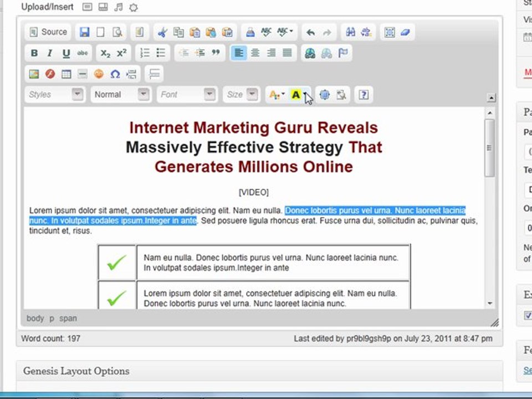The height and width of the screenshot is (399, 532).
Task: Open the Text Color picker
Action: pos(277,95)
